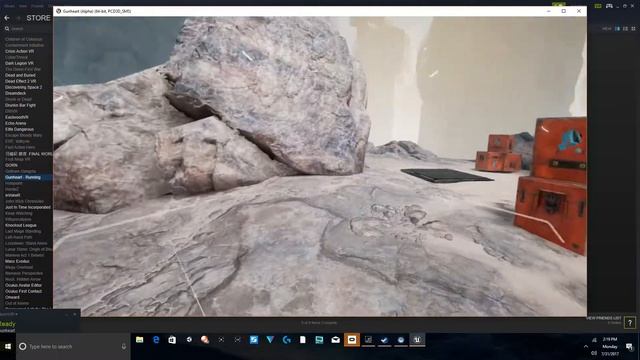
Task: Click the Steam library search field
Action: [x=29, y=29]
